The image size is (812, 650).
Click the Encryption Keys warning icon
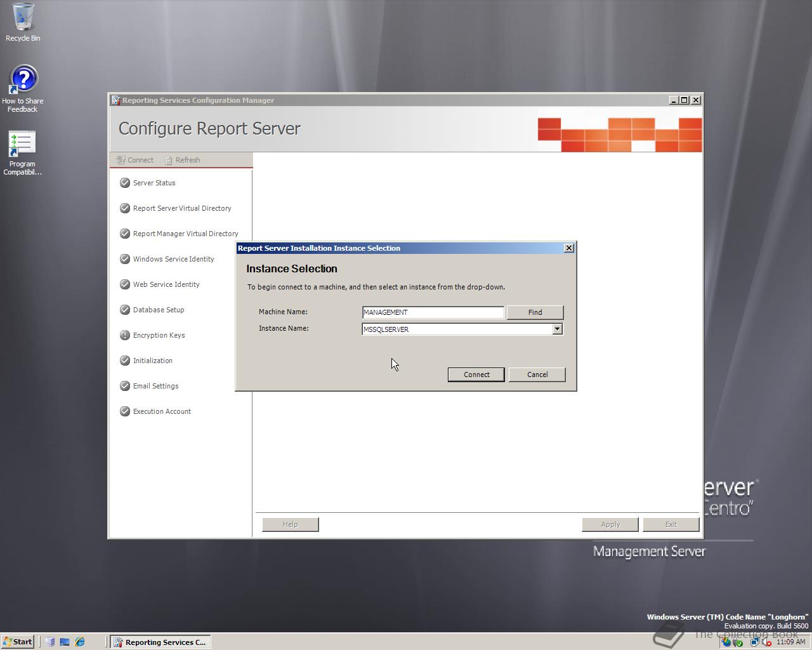pyautogui.click(x=125, y=335)
